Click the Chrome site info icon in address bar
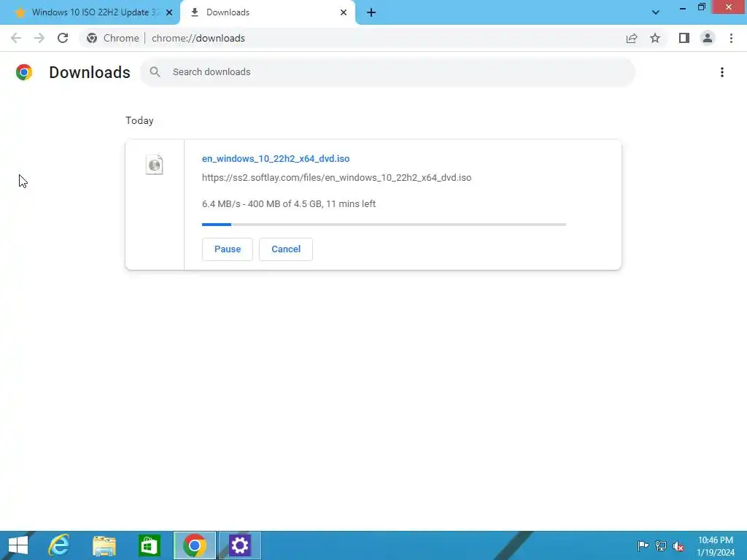 pos(92,38)
